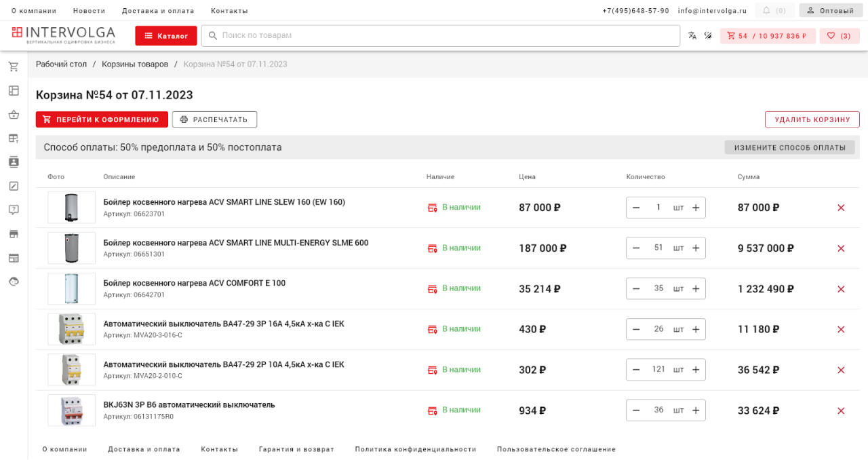868x460 pixels.
Task: Increase quantity of BA47-29 2P 10A breaker
Action: [x=696, y=370]
